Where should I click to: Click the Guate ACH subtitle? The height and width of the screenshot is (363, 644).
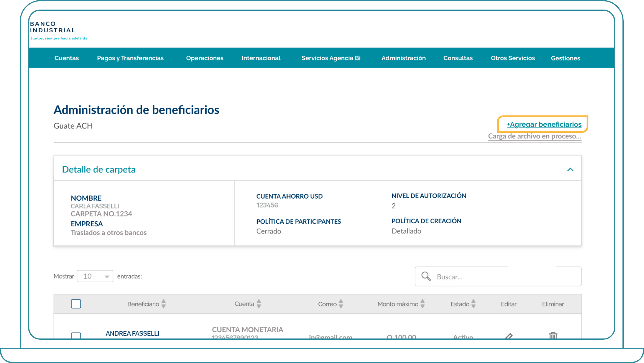(73, 126)
